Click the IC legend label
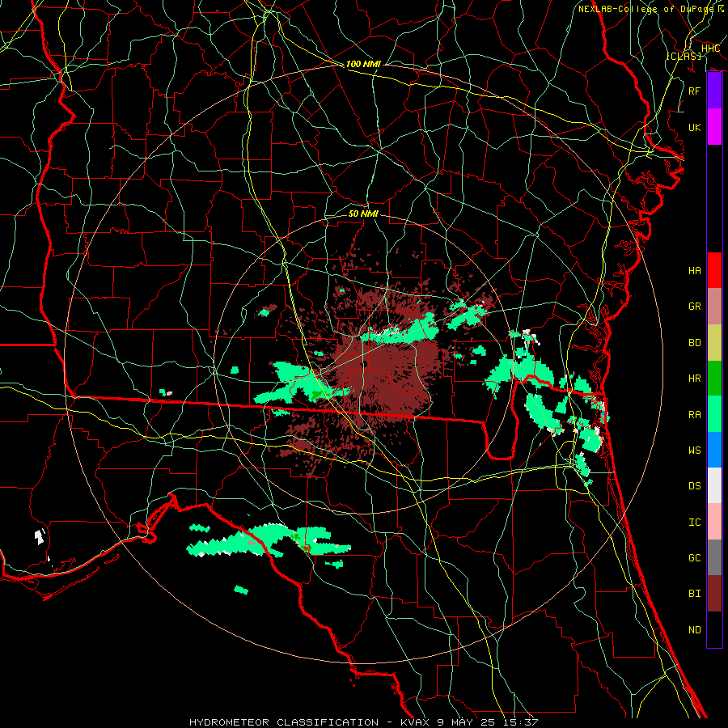 pyautogui.click(x=694, y=522)
